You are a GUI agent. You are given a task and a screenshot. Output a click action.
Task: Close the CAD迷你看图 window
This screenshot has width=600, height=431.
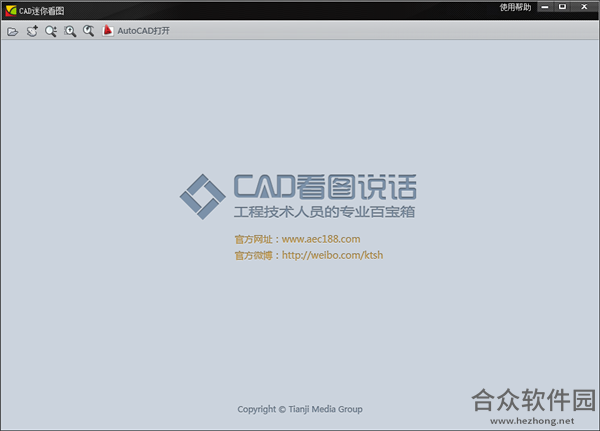[584, 7]
